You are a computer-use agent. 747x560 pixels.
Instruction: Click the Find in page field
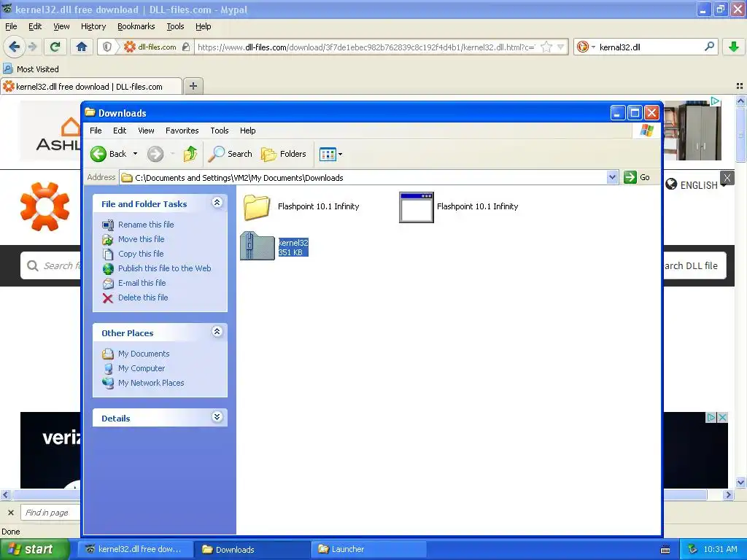50,513
